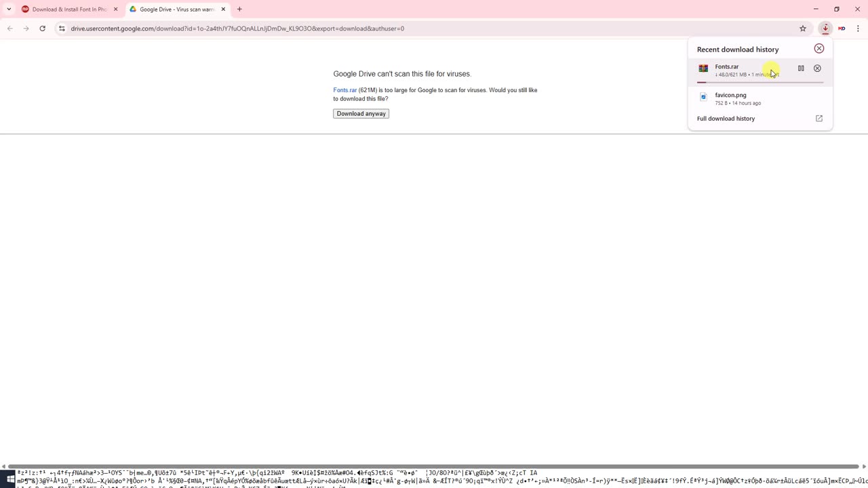This screenshot has height=488, width=868.
Task: Restore down the Chrome window
Action: click(x=837, y=9)
